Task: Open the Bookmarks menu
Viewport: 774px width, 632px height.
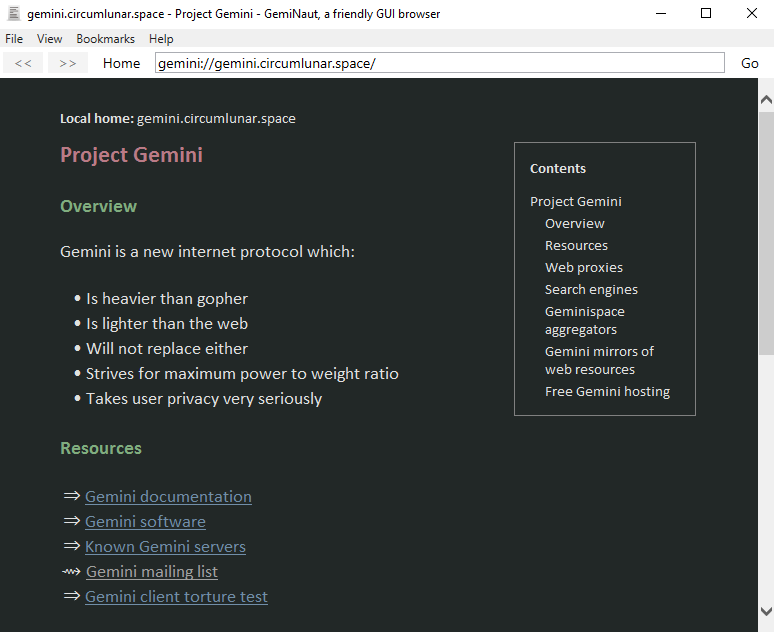Action: click(x=105, y=39)
